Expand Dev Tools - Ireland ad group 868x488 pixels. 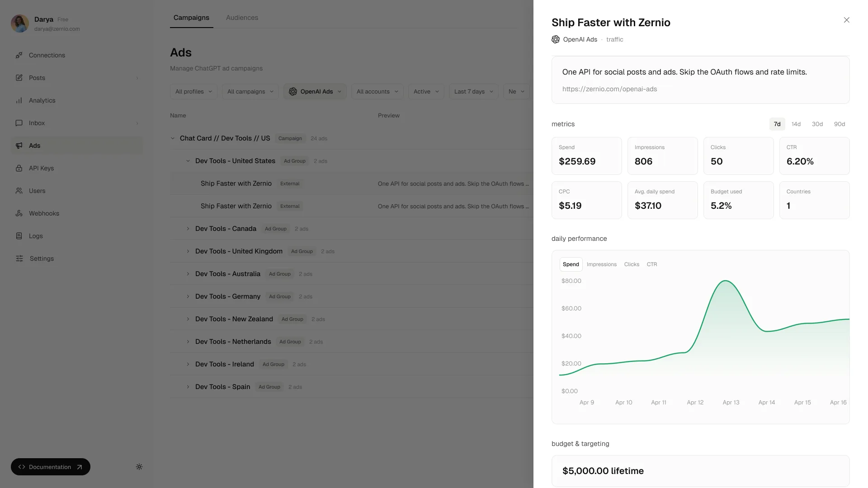click(x=188, y=364)
